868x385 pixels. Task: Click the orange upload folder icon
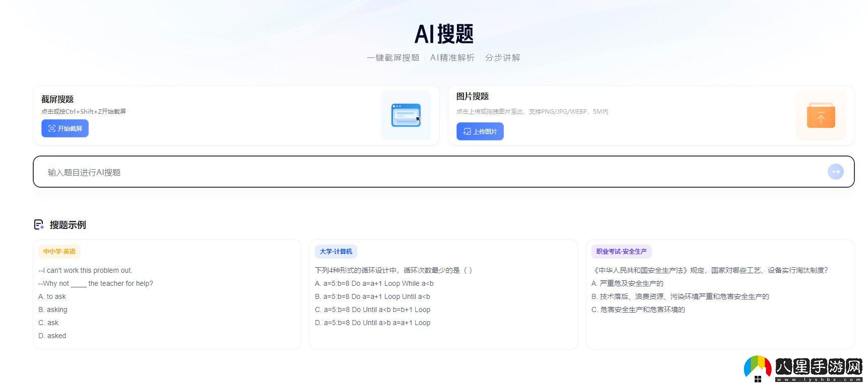click(x=821, y=115)
